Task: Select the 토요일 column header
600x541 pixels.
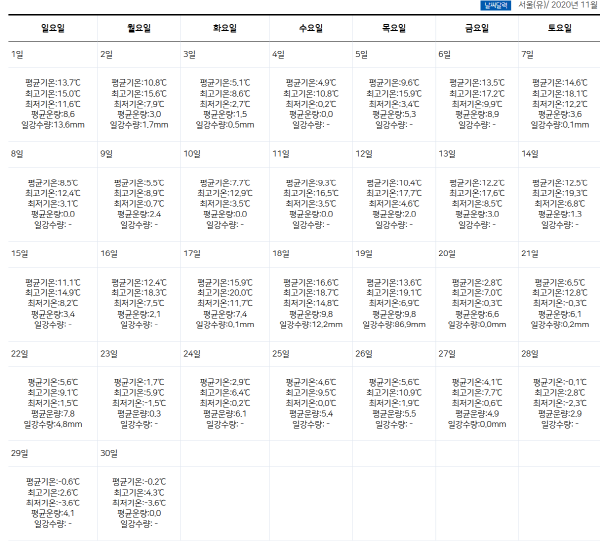Action: pos(558,29)
